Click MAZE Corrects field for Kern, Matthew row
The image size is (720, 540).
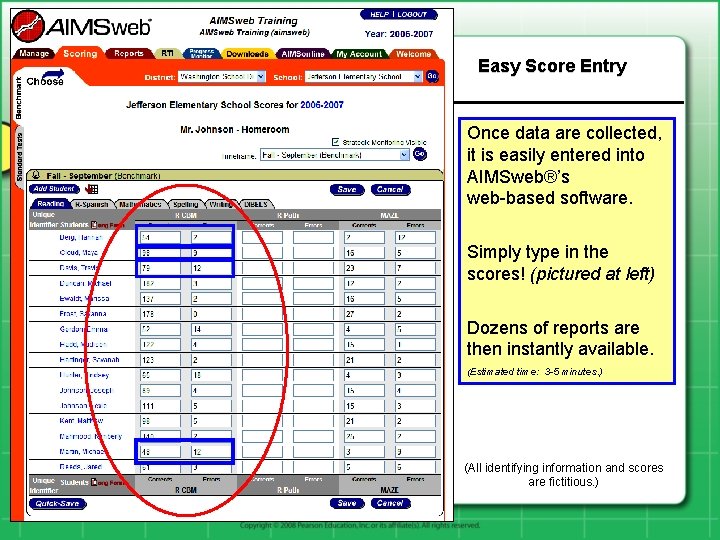coord(364,421)
